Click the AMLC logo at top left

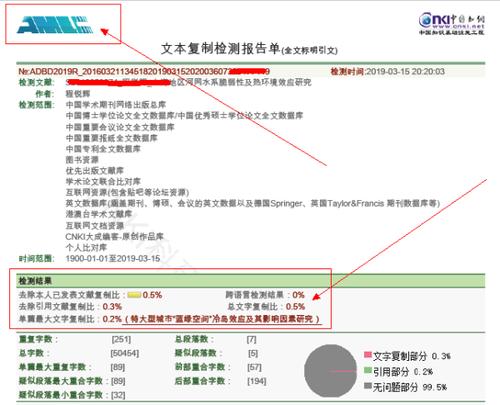point(55,25)
